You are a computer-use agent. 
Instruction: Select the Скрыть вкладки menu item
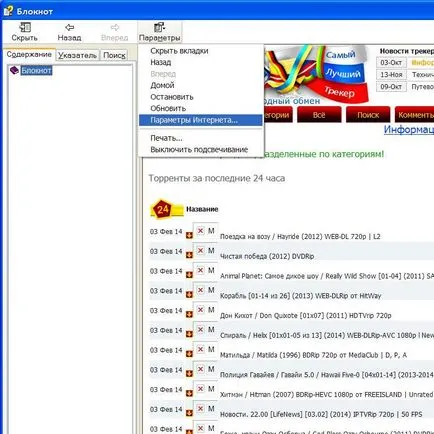coord(201,51)
